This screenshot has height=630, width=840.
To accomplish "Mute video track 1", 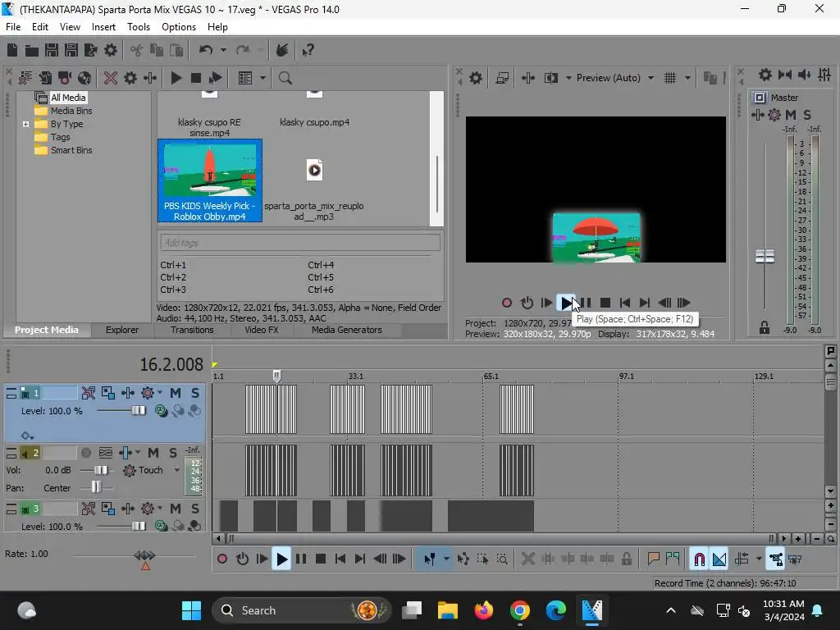I will [176, 393].
